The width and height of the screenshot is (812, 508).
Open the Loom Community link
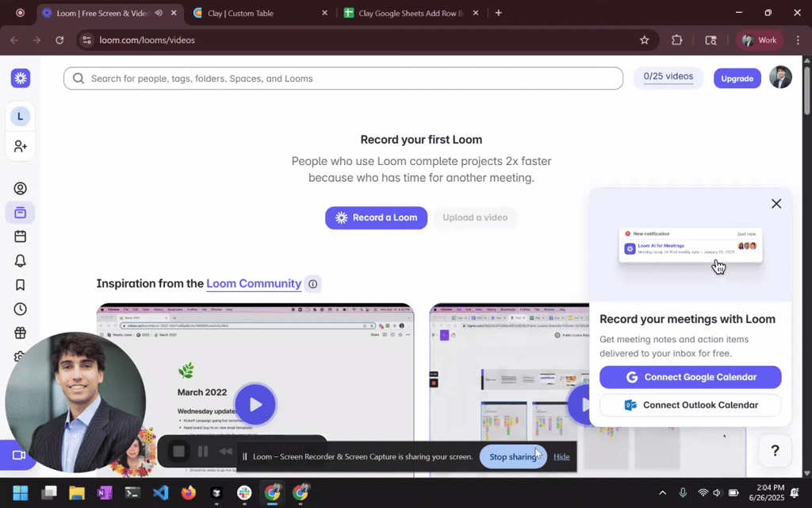(254, 283)
